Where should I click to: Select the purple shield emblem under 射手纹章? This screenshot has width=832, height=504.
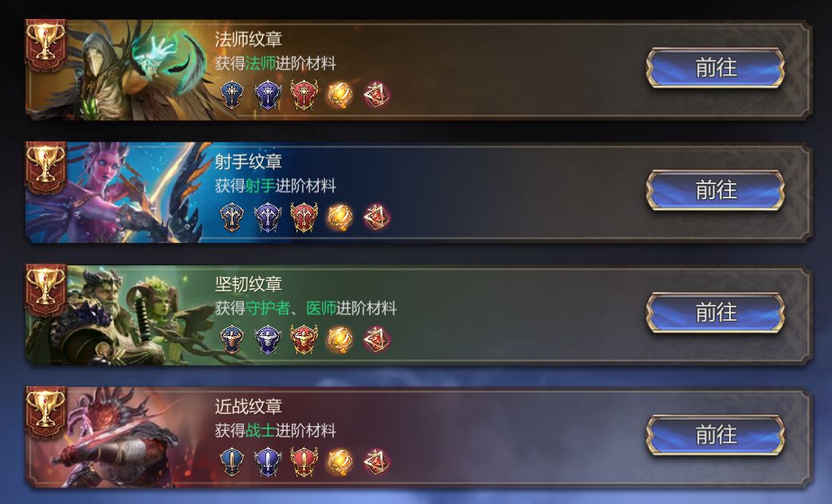point(268,217)
